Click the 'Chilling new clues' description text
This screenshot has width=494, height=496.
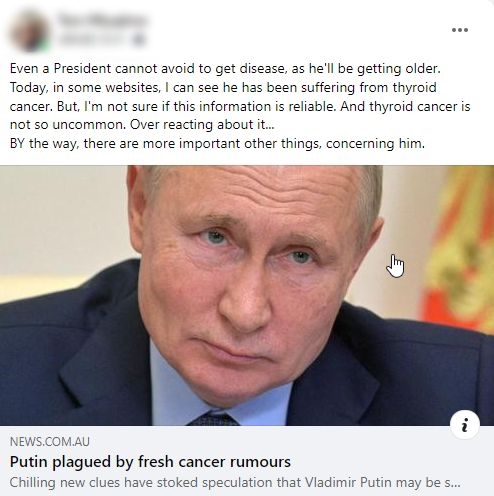pos(235,483)
